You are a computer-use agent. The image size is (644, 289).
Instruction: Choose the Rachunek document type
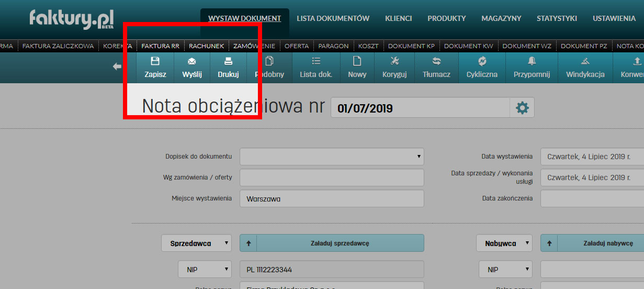[x=206, y=46]
